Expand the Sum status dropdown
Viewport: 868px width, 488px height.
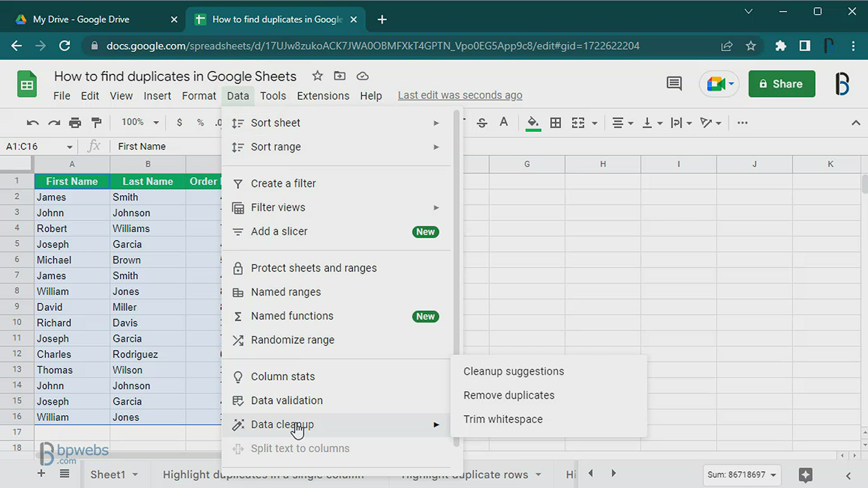point(741,475)
